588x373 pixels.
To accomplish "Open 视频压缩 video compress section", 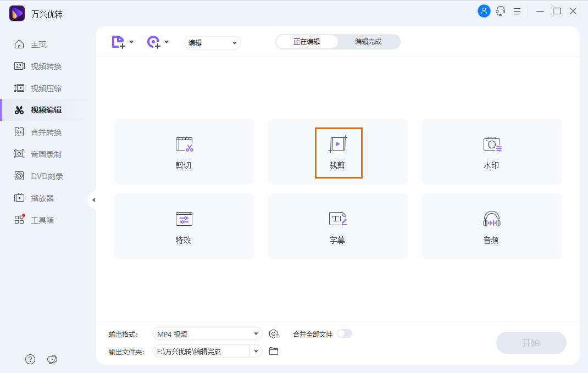I will 37,88.
